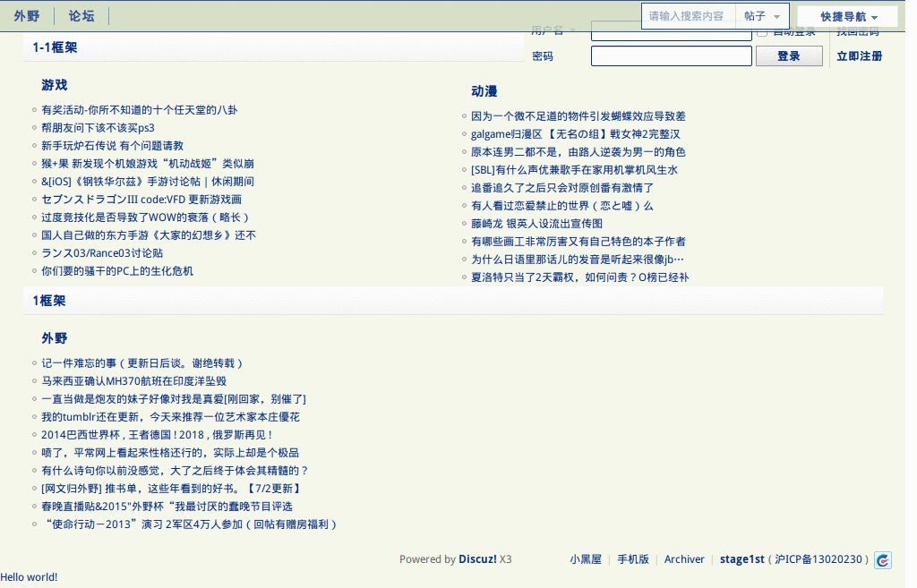The image size is (917, 588).
Task: Open thread 追番追久了之后只会对原创番有激情了
Action: [x=562, y=188]
